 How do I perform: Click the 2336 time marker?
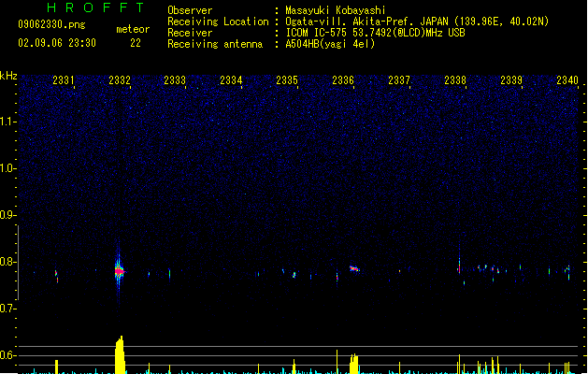pyautogui.click(x=343, y=80)
